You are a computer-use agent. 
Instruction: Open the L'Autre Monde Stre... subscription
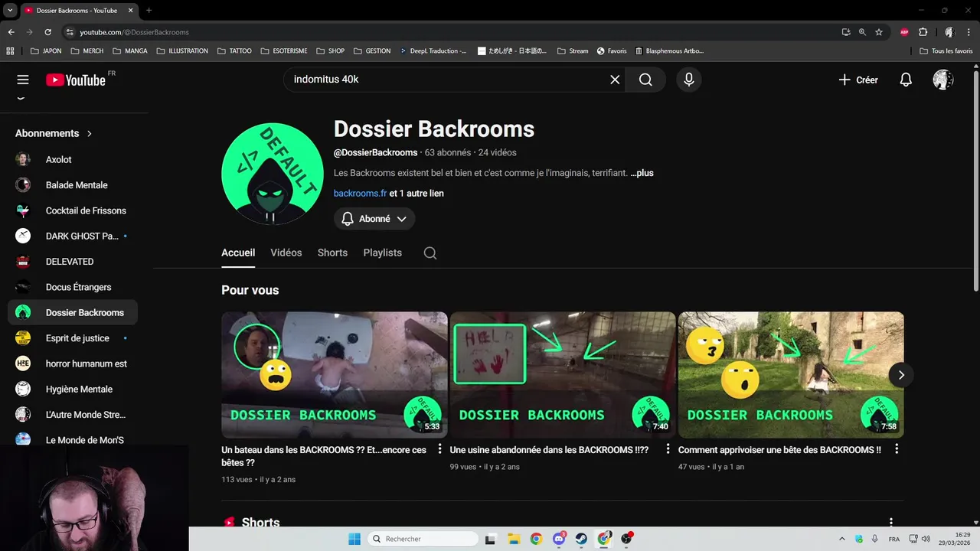tap(73, 415)
